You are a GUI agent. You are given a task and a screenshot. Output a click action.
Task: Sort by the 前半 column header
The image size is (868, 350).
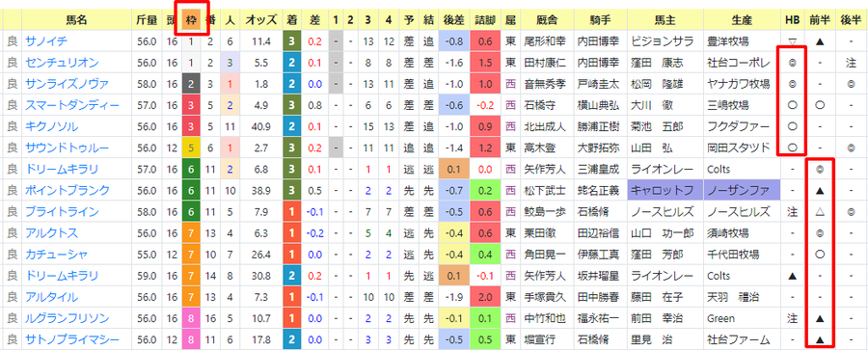pyautogui.click(x=819, y=20)
